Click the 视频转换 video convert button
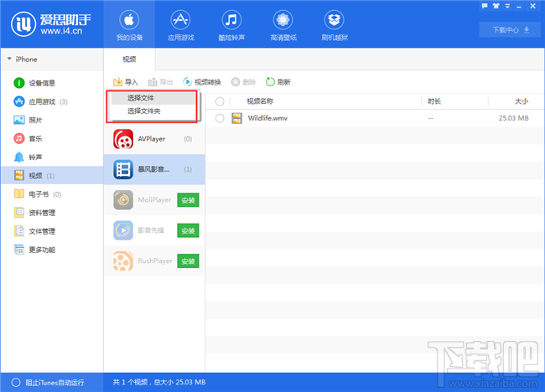Viewport: 545px width, 392px height. point(202,82)
